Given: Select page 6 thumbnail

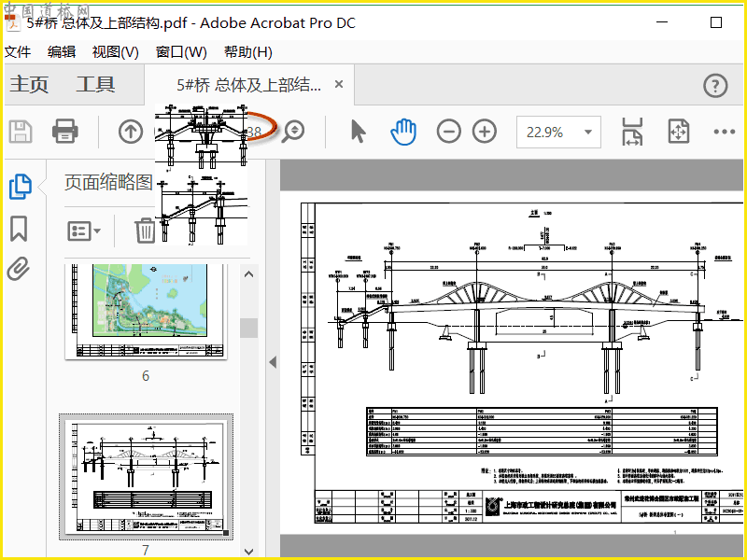Looking at the screenshot, I should click(x=146, y=312).
